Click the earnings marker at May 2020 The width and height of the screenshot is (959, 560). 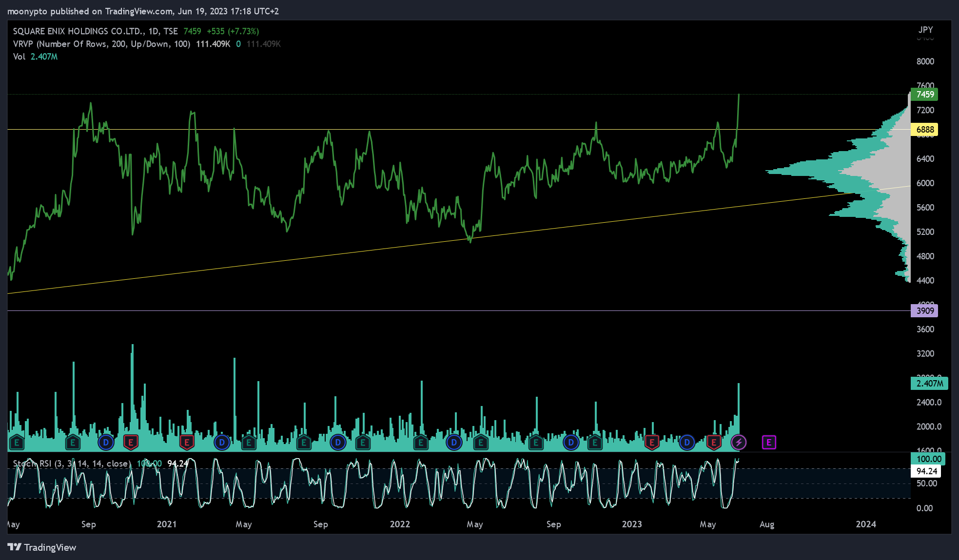pos(17,443)
